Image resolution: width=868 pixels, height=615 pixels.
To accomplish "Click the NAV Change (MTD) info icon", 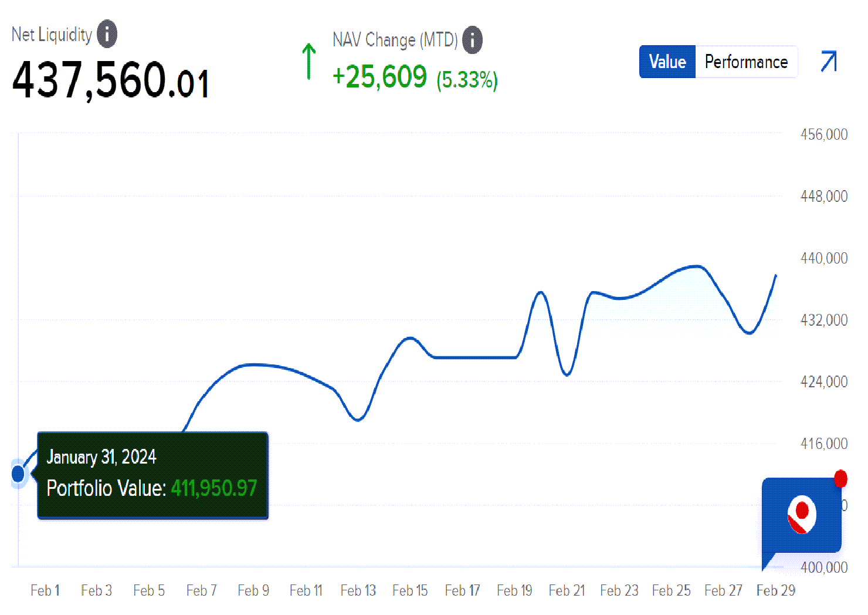I will coord(472,40).
